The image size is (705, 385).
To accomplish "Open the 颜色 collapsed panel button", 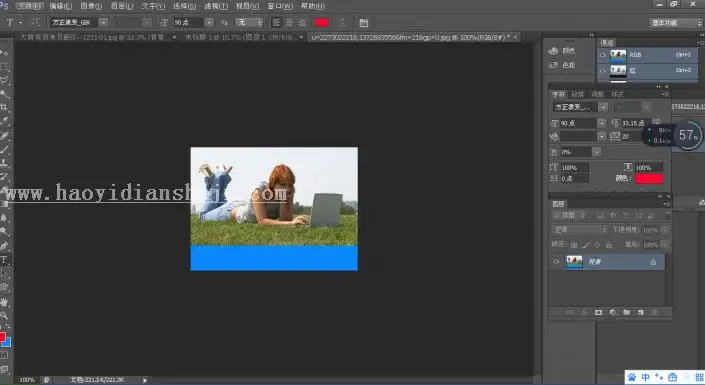I will click(x=562, y=51).
